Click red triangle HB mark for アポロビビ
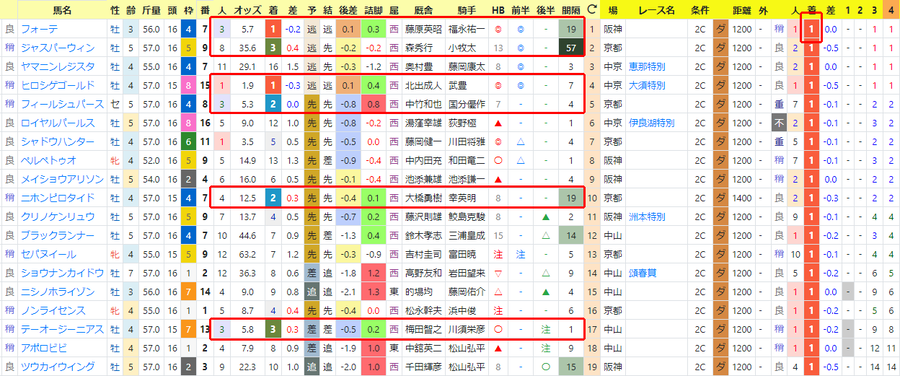 coord(499,348)
